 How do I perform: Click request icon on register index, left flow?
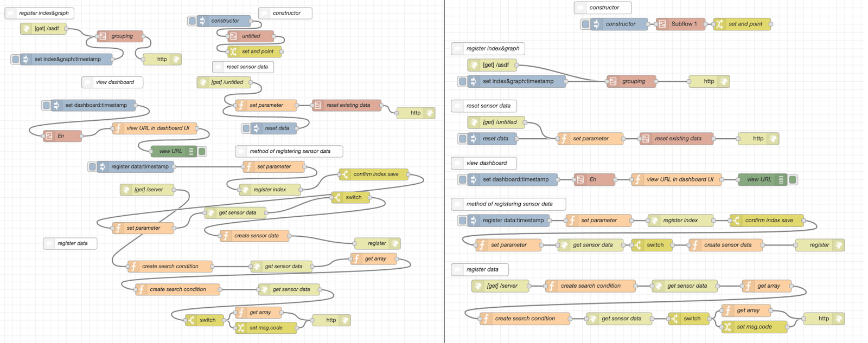coord(245,190)
